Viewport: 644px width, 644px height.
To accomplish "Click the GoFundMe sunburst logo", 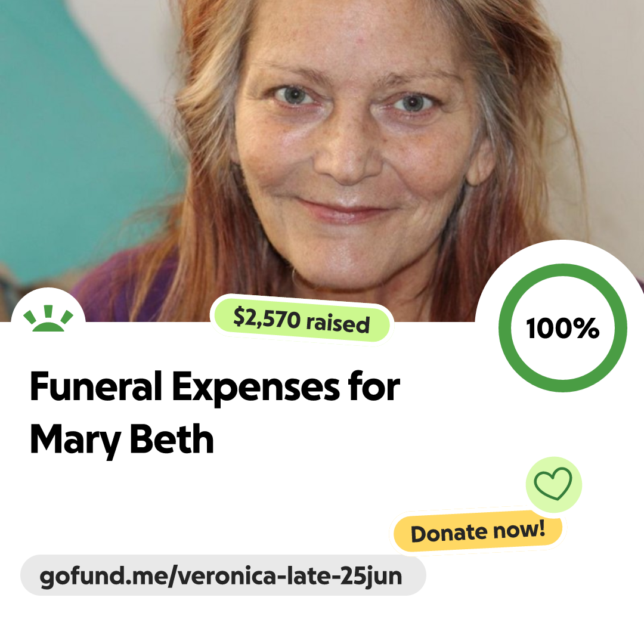I will coord(48,318).
